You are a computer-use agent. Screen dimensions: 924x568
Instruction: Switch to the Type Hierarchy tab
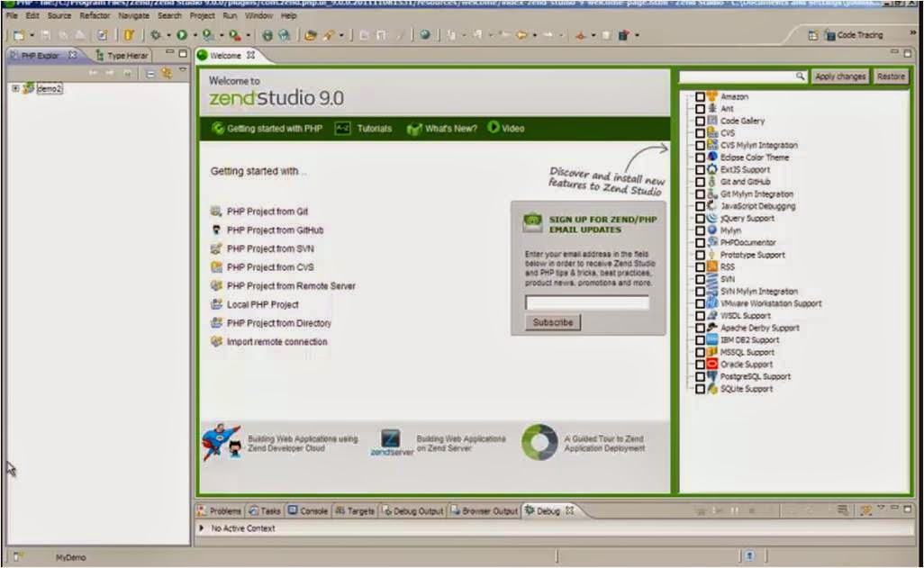click(122, 56)
